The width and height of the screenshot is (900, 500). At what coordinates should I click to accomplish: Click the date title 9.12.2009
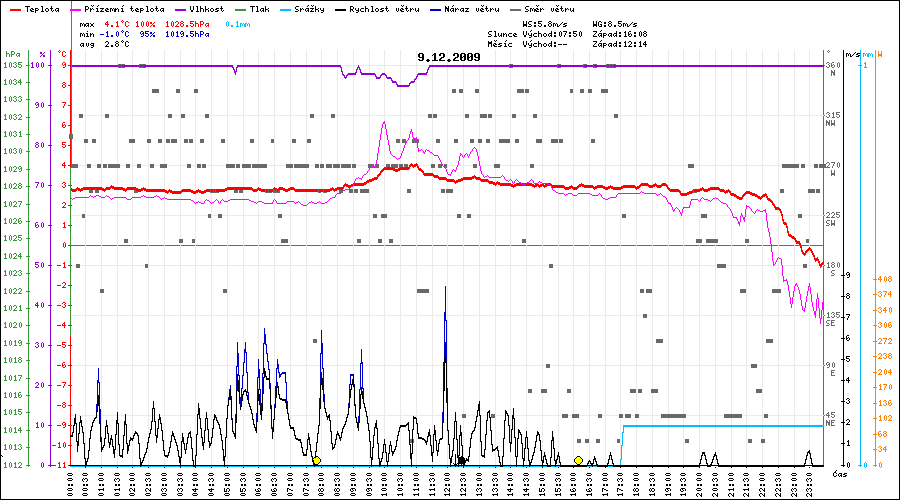(449, 57)
